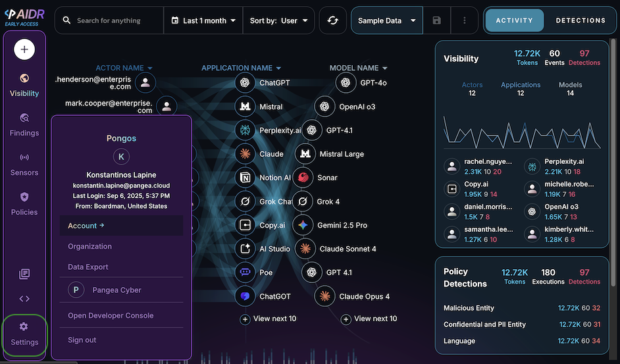This screenshot has width=620, height=364.
Task: Select the Mistral application node icon
Action: tap(245, 107)
